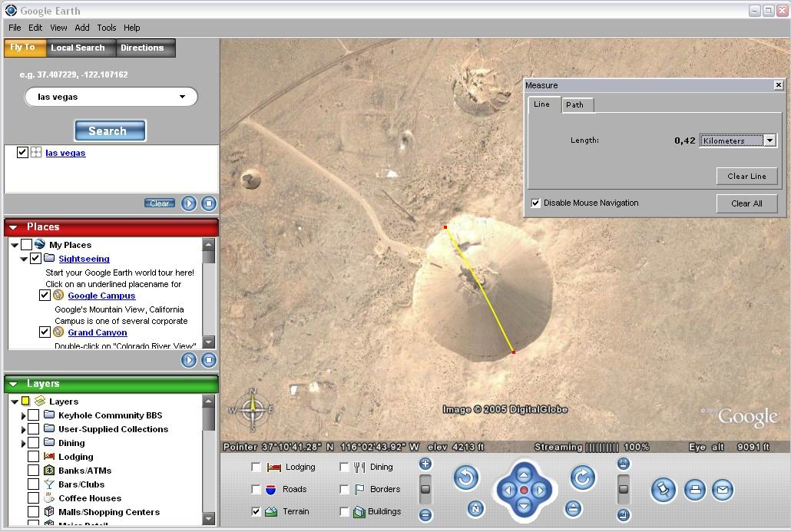Open the Tools menu
Viewport: 791px width, 532px height.
click(x=107, y=28)
